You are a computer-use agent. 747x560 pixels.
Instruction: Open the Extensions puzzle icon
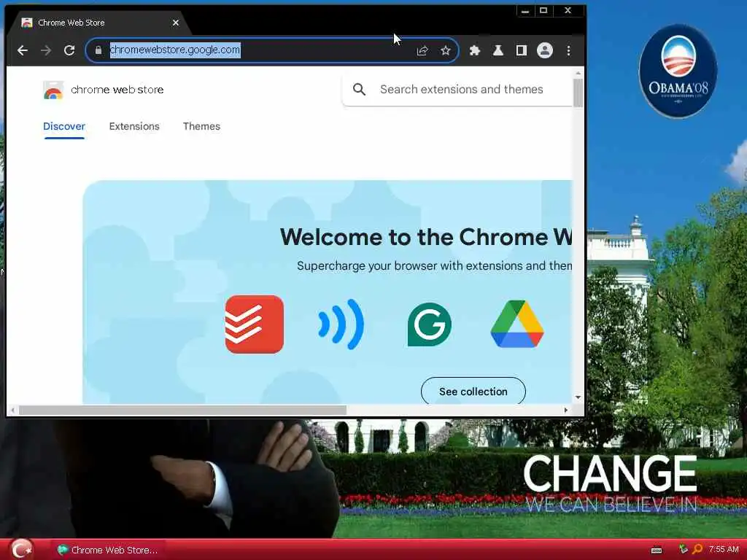point(474,50)
